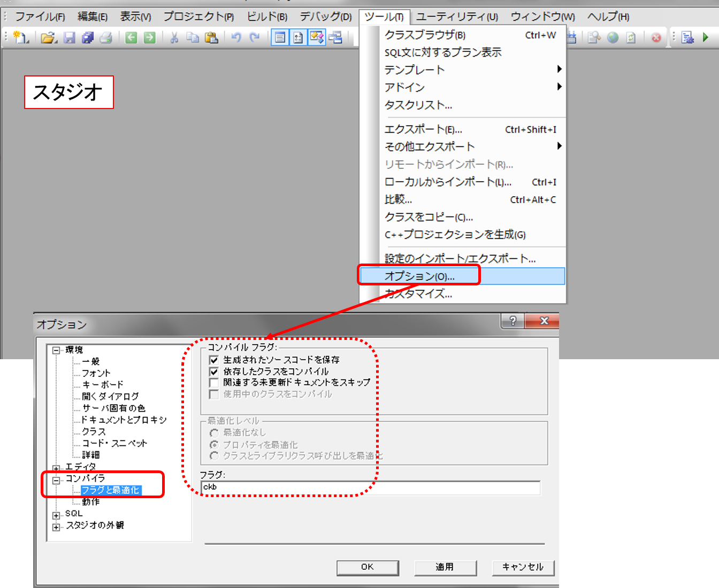Screen dimensions: 719x588
Task: Click the globe web browser icon
Action: [613, 37]
